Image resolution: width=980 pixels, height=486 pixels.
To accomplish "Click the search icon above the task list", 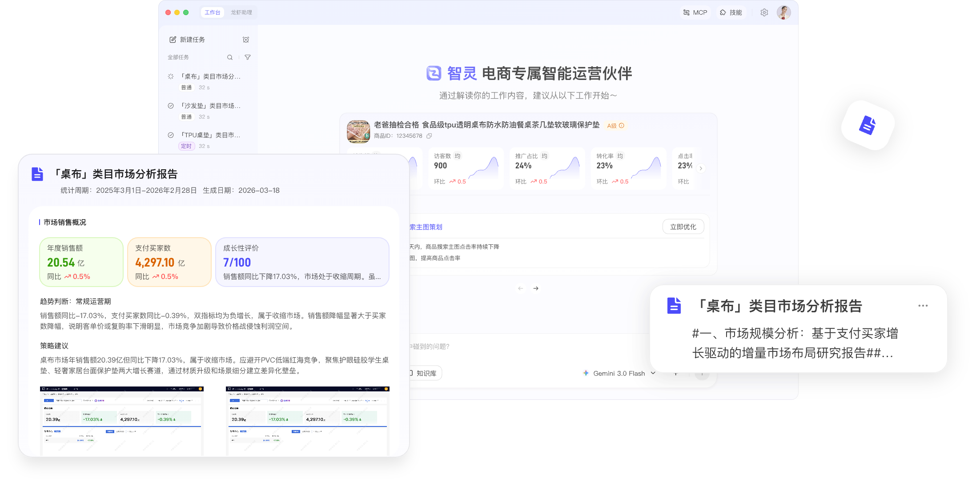I will pyautogui.click(x=230, y=57).
